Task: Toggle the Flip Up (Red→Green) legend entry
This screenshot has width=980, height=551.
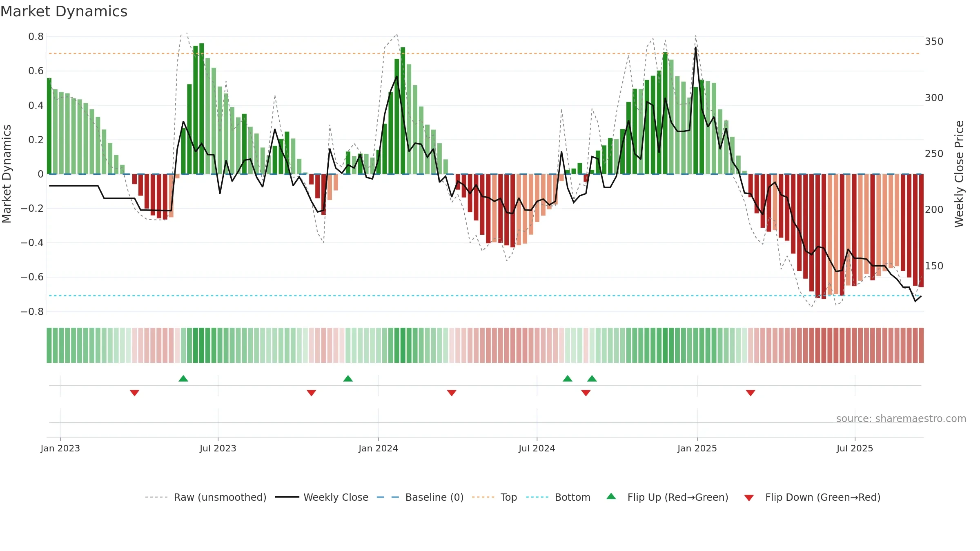Action: (x=667, y=498)
